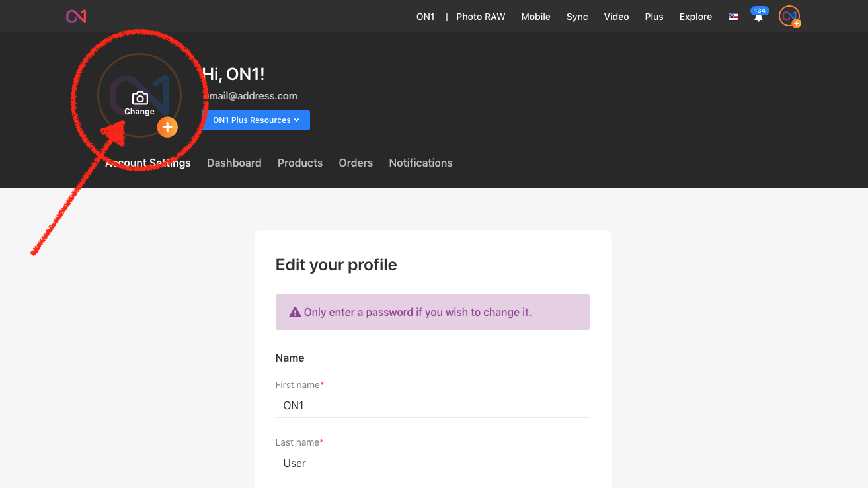The image size is (868, 488).
Task: Select the Notifications tab
Action: pyautogui.click(x=420, y=163)
